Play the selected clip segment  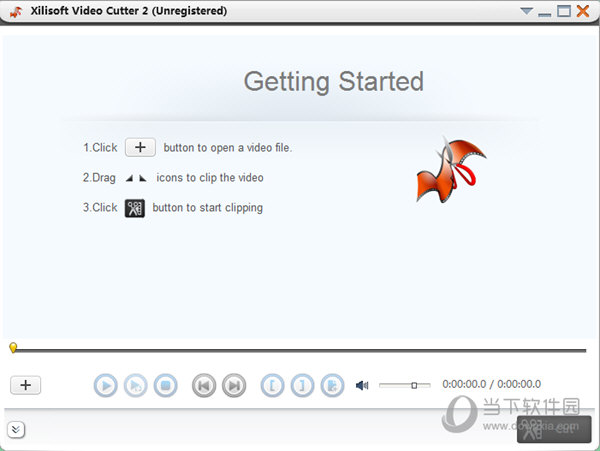[135, 386]
